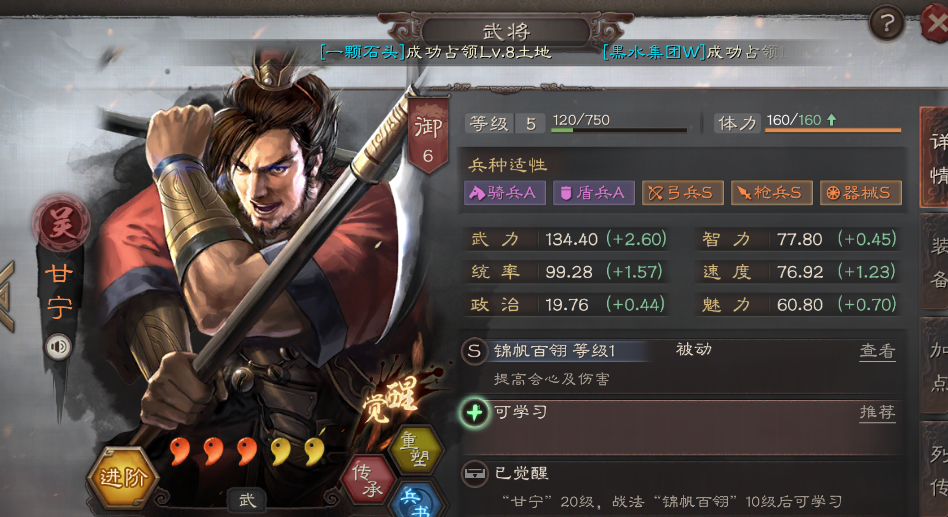The image size is (948, 517).
Task: Tap the 吴 faction emblem
Action: tap(61, 223)
